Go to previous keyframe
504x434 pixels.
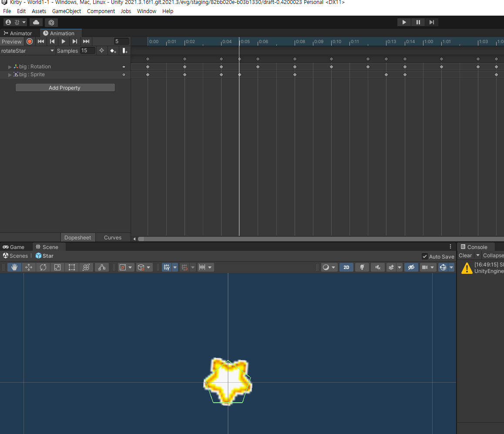point(52,41)
